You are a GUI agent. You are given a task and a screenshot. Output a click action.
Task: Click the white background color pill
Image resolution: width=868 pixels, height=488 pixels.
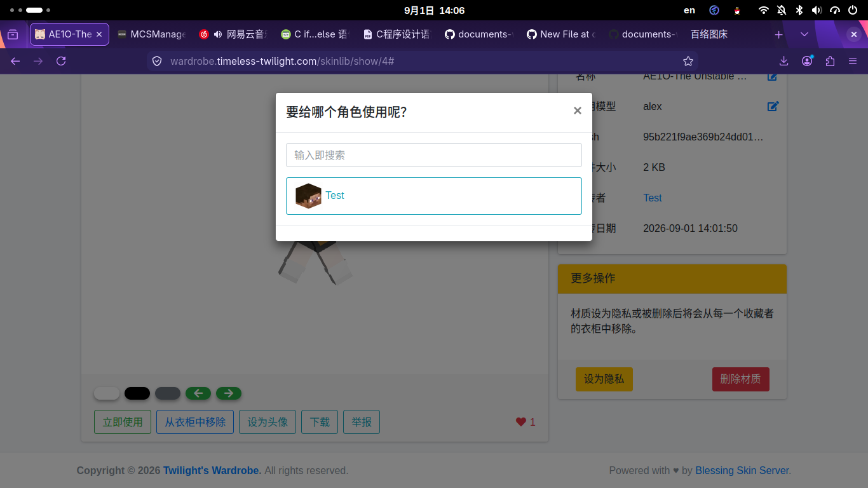(x=107, y=393)
